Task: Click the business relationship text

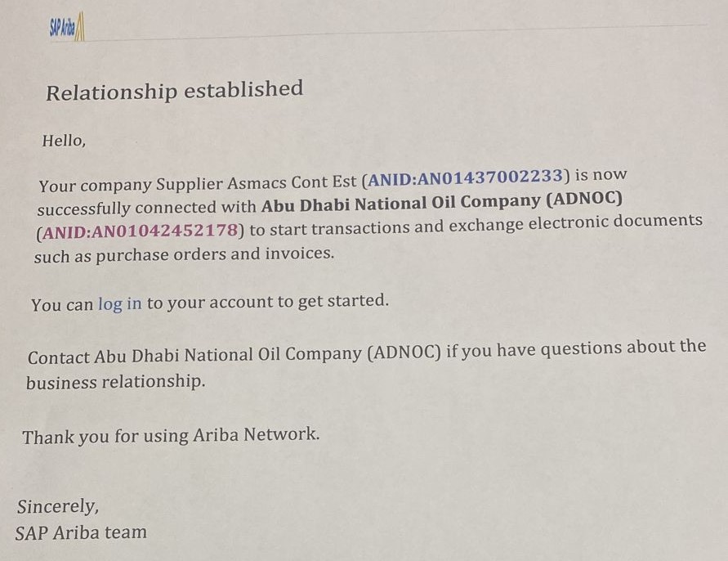Action: click(x=115, y=383)
